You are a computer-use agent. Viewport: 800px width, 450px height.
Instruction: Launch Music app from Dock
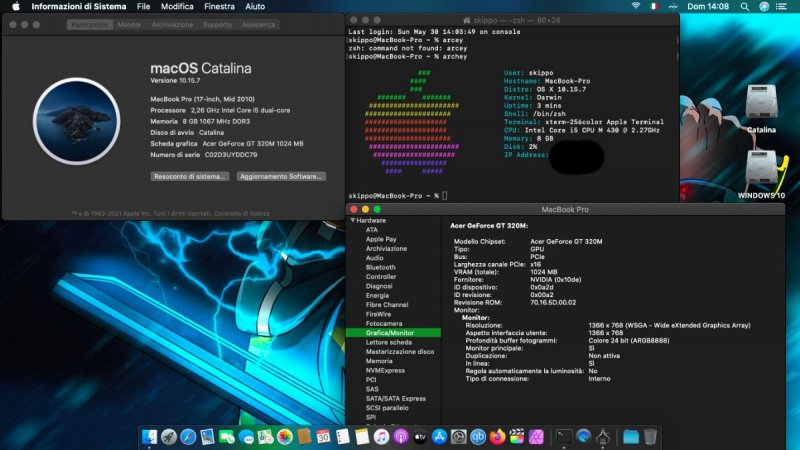coord(381,437)
